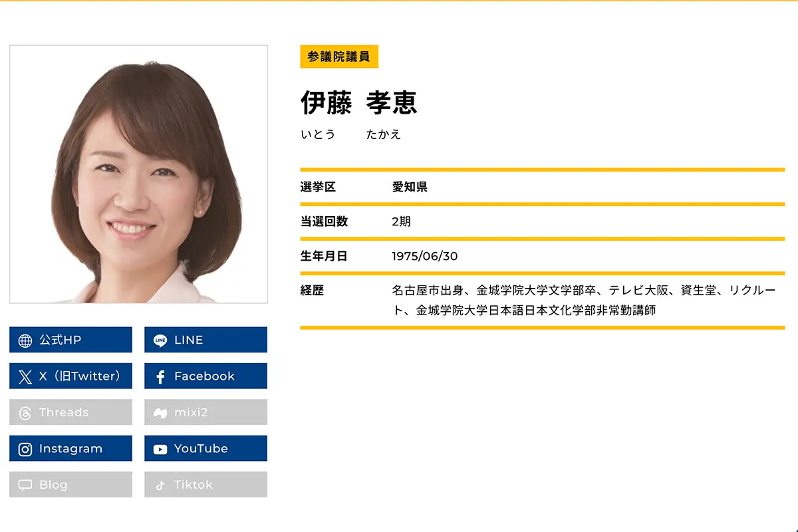This screenshot has width=798, height=532.
Task: Click the LINE speech bubble icon
Action: 160,340
